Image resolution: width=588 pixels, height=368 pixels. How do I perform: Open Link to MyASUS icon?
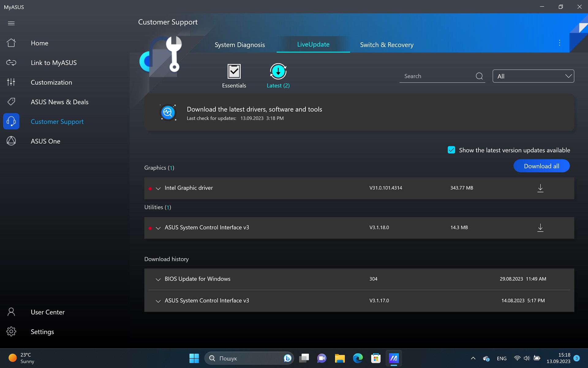11,63
